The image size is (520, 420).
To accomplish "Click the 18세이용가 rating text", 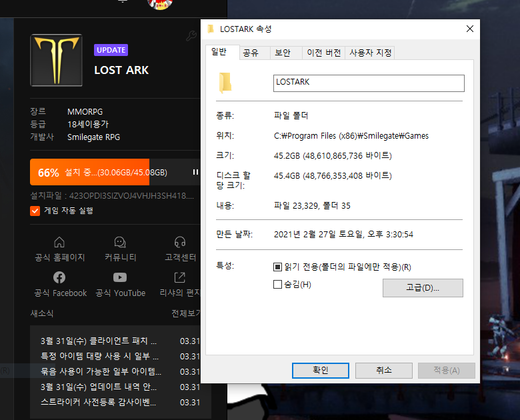I will pyautogui.click(x=88, y=124).
